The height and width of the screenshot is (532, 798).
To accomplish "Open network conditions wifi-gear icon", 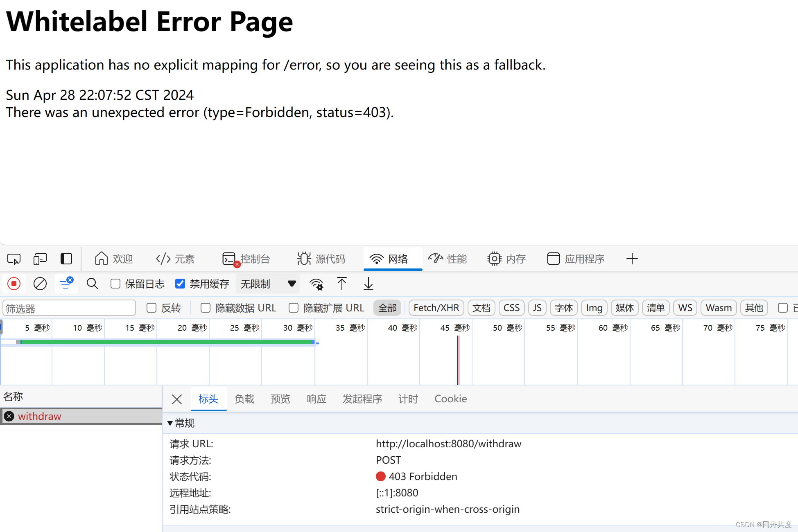I will [x=316, y=284].
